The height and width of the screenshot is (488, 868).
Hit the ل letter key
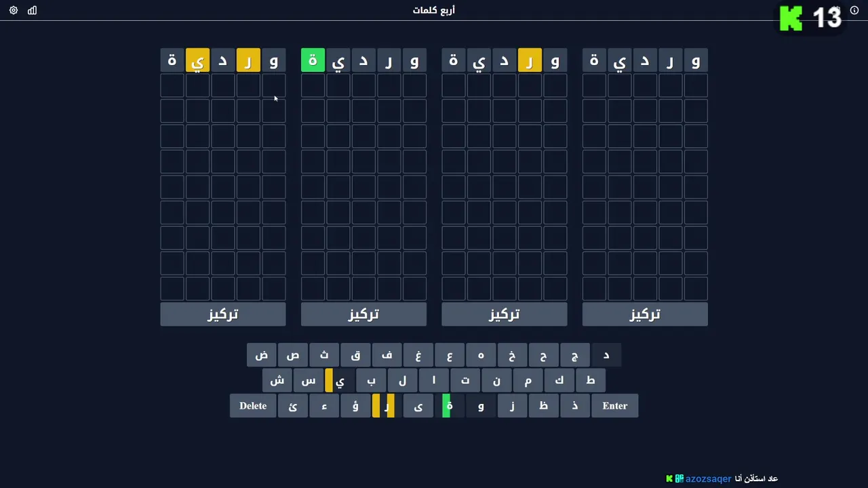[402, 381]
